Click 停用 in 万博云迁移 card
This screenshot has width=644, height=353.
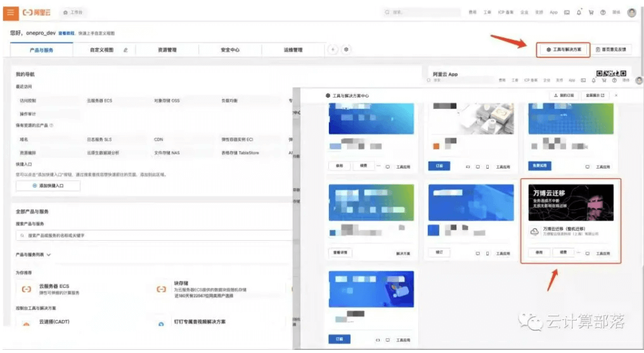[x=539, y=252]
